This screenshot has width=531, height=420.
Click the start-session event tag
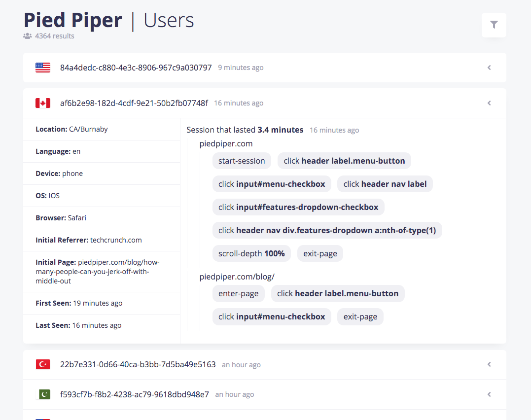[242, 161]
